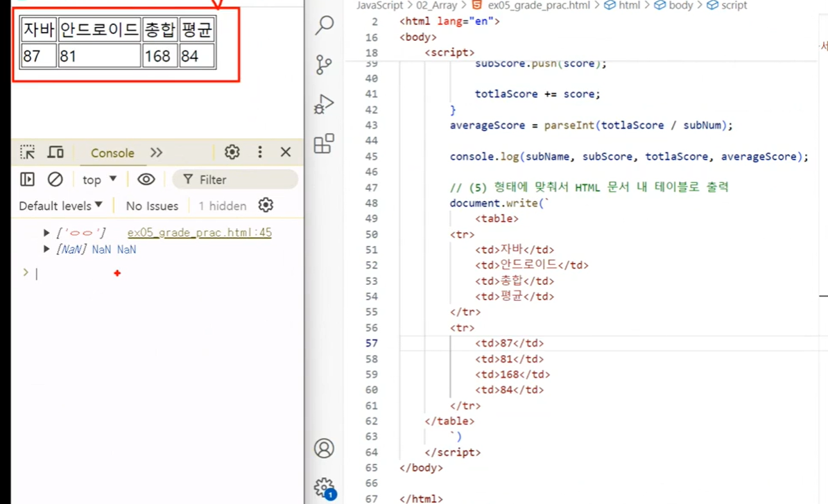Place cursor on <td>168</td> code line
The width and height of the screenshot is (828, 504).
tap(512, 374)
